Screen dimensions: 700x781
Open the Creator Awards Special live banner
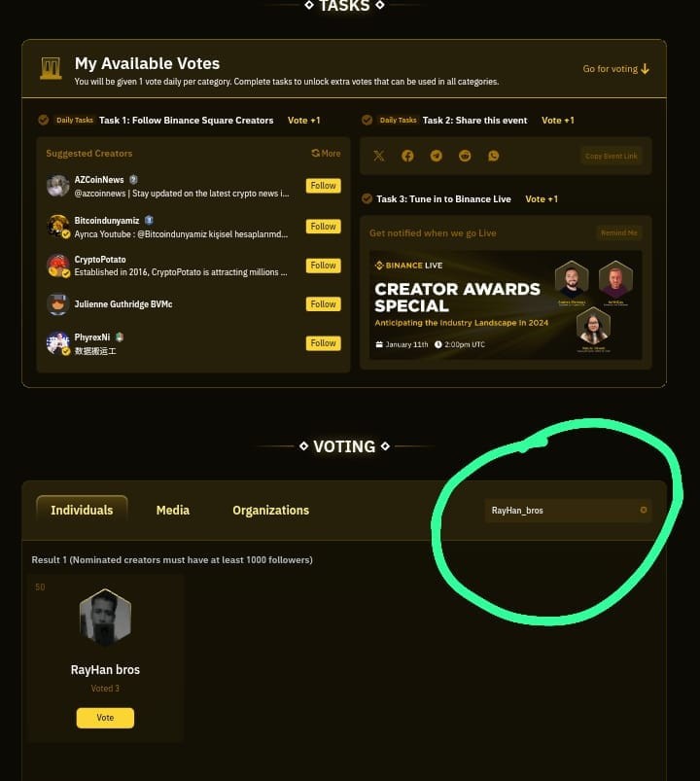pos(506,304)
